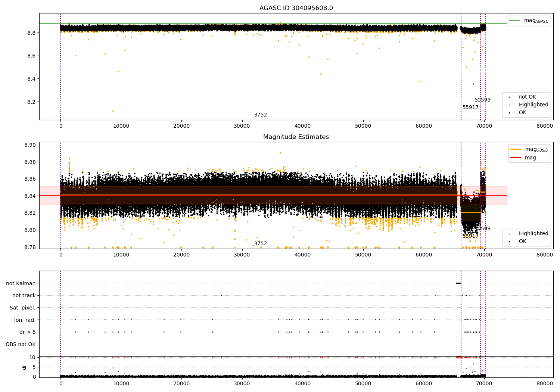Image resolution: width=560 pixels, height=392 pixels.
Task: Select 'OK' legend entry in top plot
Action: click(522, 113)
